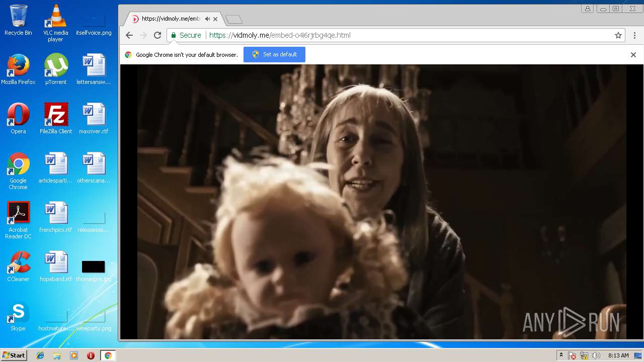Open the Action Center flag icon
The height and width of the screenshot is (362, 644).
(x=572, y=356)
